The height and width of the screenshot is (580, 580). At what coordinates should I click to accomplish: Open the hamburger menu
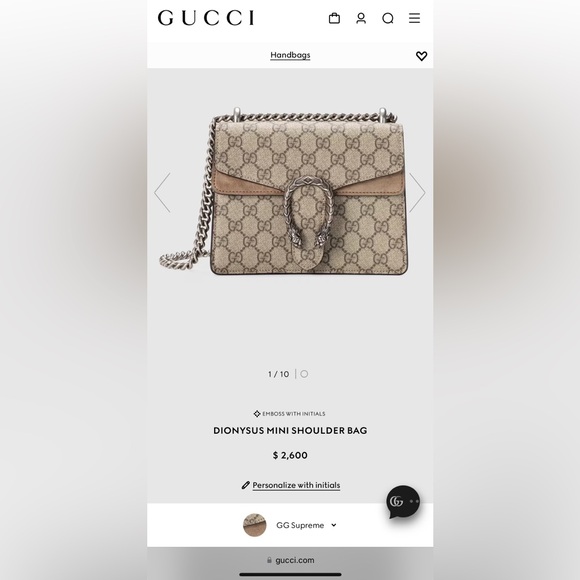click(414, 18)
